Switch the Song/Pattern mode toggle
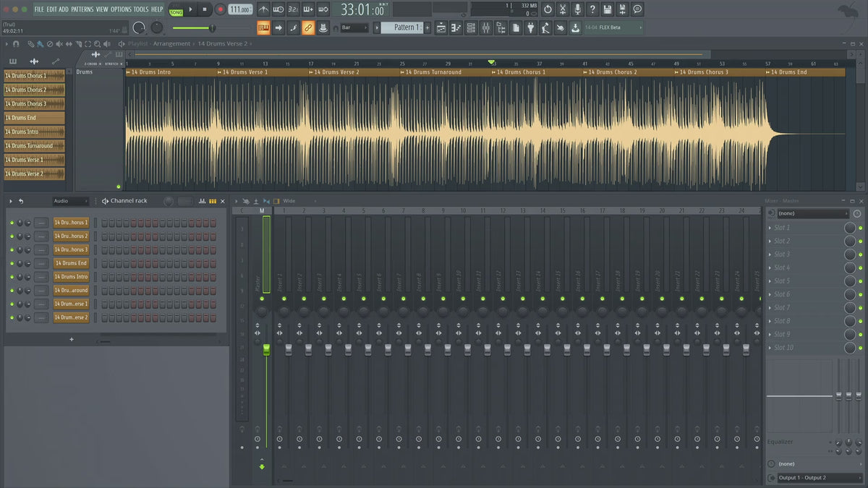 coord(176,9)
